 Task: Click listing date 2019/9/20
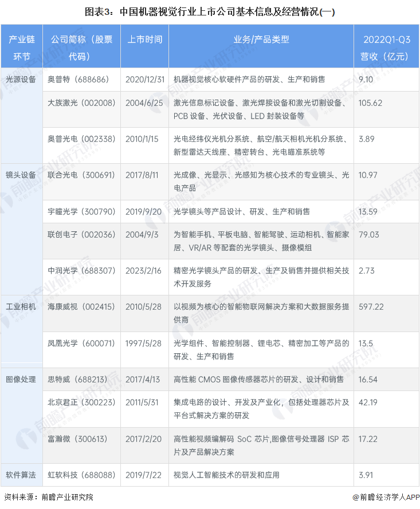pos(144,212)
